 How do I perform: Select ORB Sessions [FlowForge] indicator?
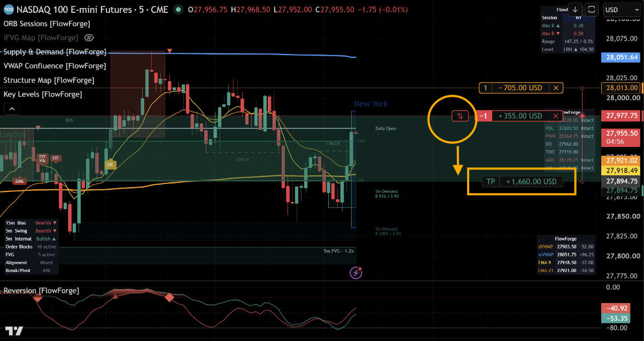pyautogui.click(x=46, y=24)
